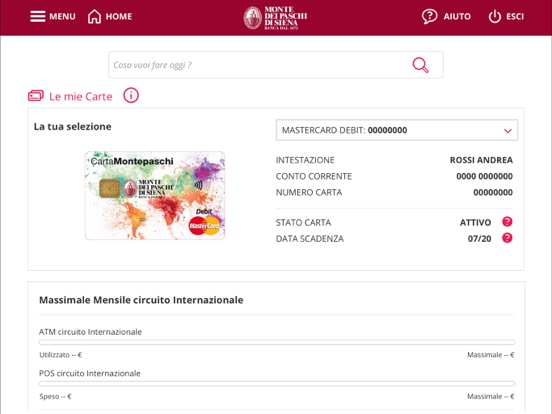The width and height of the screenshot is (552, 414).
Task: Click the CONTO CORRENTE value 0000 0000000
Action: click(x=484, y=176)
